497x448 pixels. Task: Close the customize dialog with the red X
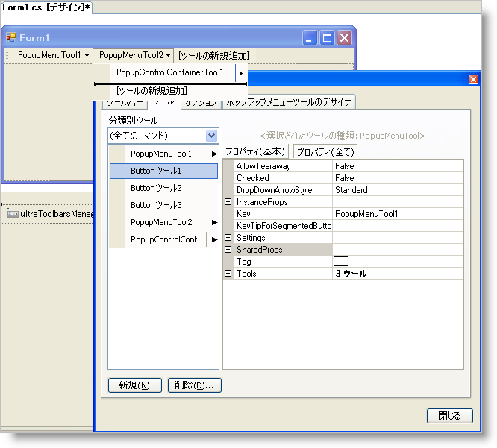point(473,79)
